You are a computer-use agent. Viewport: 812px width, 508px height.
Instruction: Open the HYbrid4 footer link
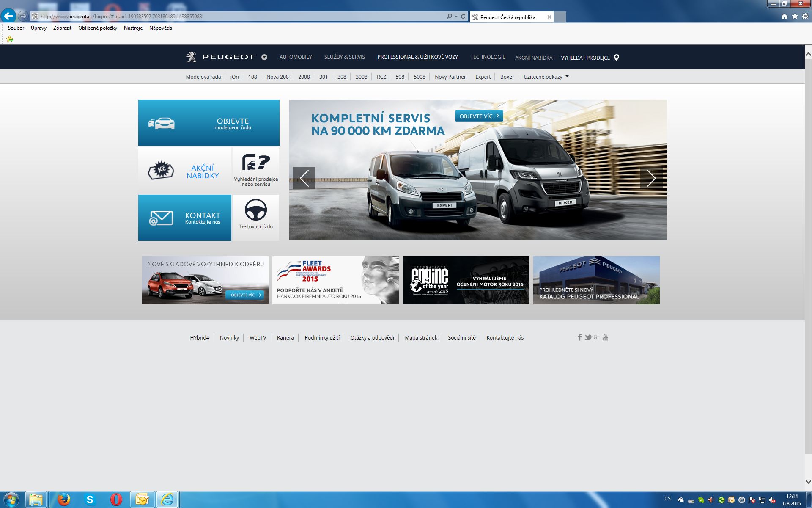200,337
